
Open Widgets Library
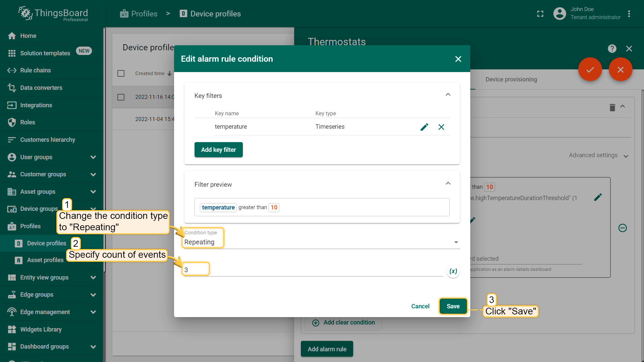pyautogui.click(x=52, y=329)
